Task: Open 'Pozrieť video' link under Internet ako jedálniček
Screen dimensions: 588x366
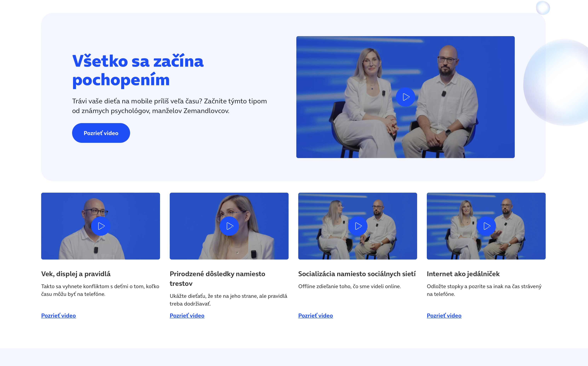Action: 444,315
